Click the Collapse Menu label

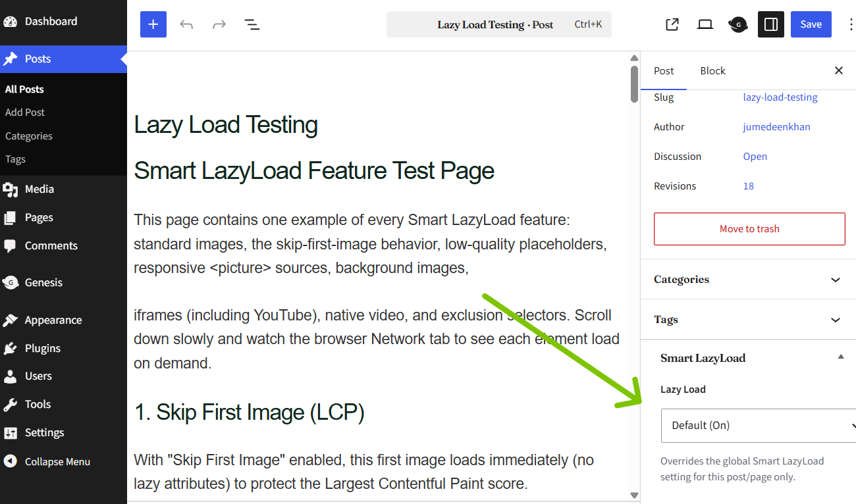[57, 461]
